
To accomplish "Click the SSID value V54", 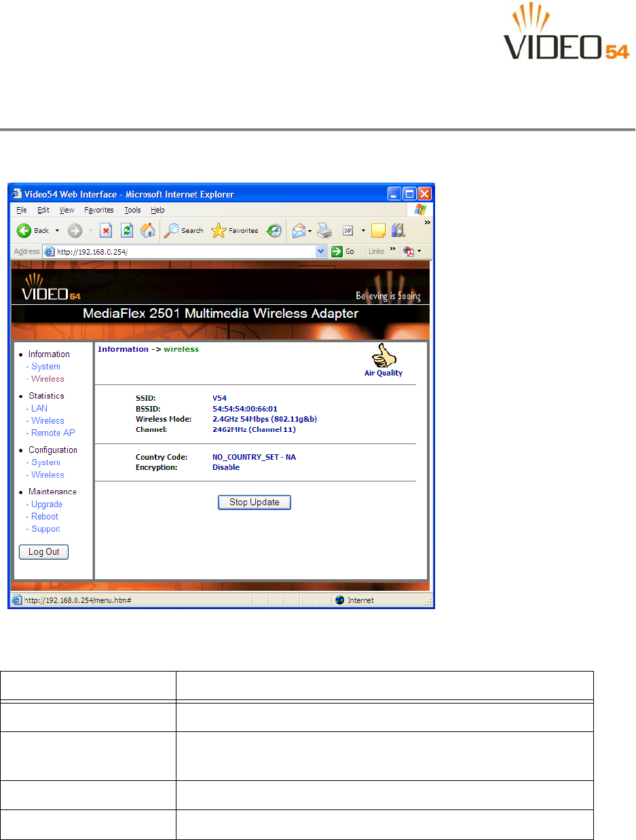I will [219, 399].
